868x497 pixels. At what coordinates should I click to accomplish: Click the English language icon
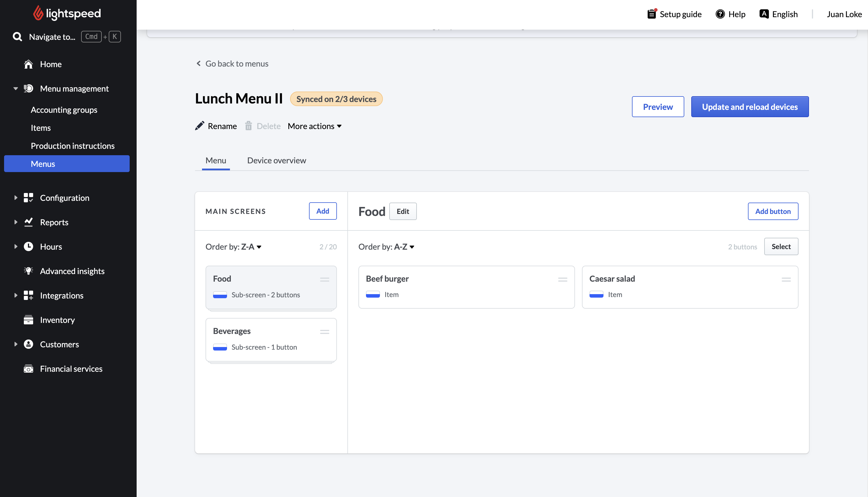764,14
